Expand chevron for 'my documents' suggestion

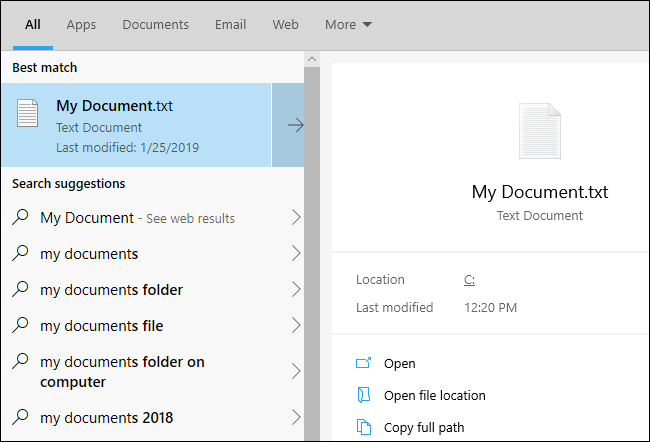click(x=296, y=253)
